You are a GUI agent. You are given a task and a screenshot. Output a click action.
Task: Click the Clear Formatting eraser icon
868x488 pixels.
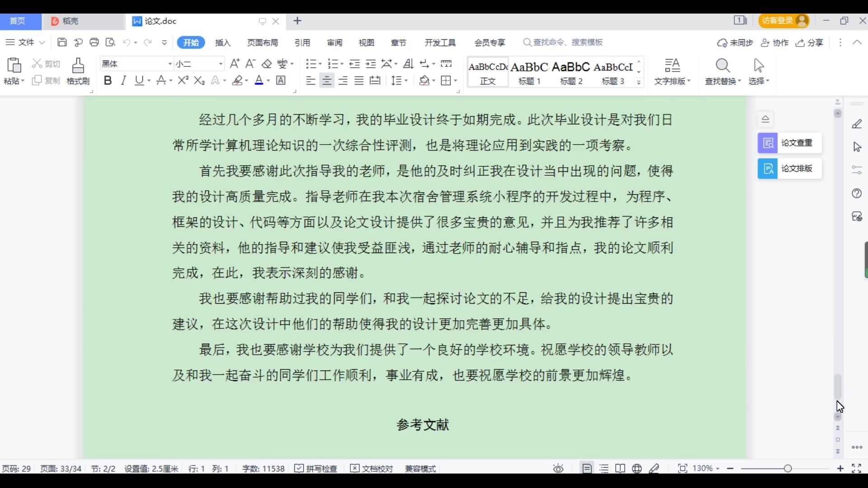[x=267, y=64]
